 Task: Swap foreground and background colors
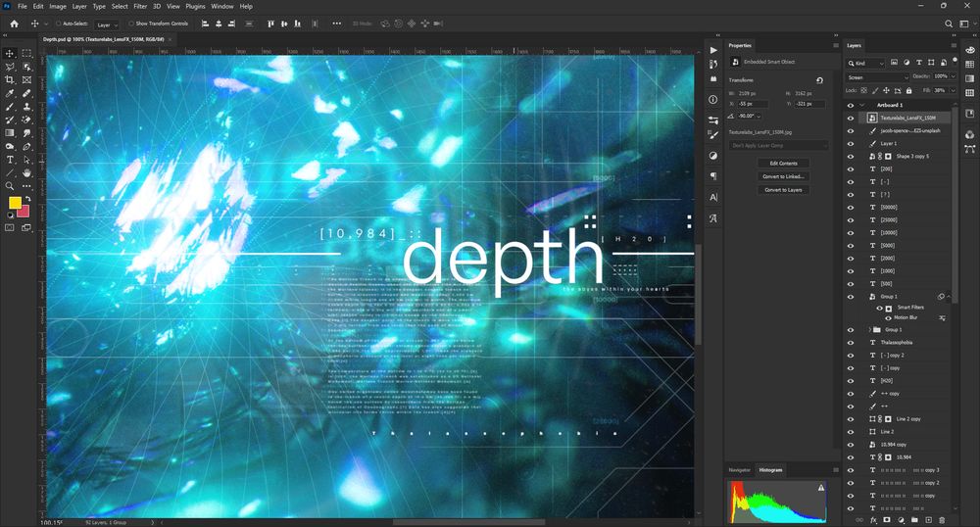[x=28, y=199]
